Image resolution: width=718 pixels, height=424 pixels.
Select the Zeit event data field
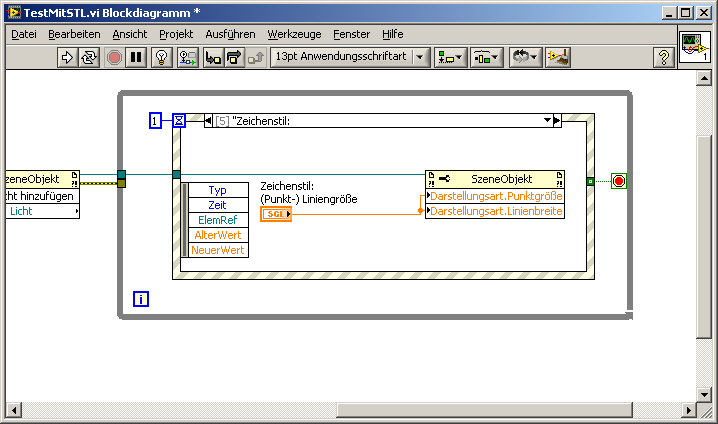pyautogui.click(x=218, y=205)
